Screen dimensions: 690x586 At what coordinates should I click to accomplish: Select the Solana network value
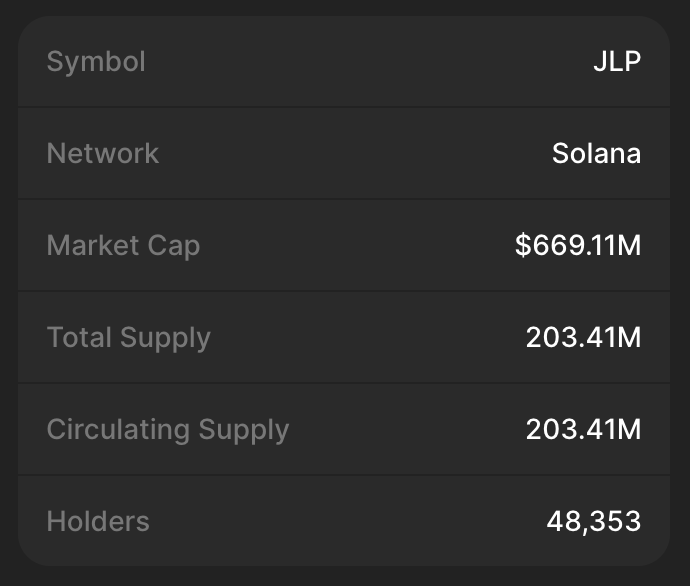pyautogui.click(x=596, y=154)
